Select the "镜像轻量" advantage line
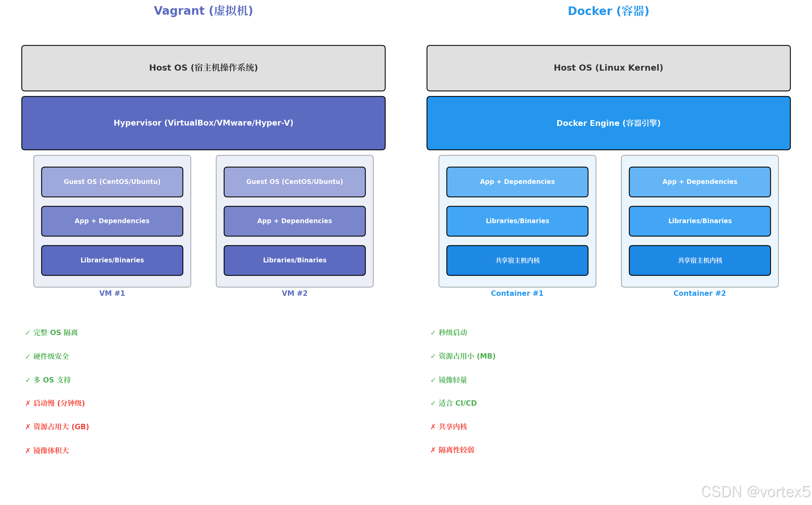Viewport: 812px width, 505px height. pyautogui.click(x=449, y=380)
